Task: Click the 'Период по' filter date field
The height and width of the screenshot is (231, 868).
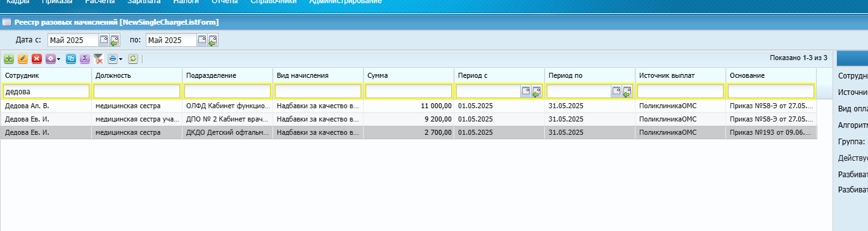Action: click(579, 91)
